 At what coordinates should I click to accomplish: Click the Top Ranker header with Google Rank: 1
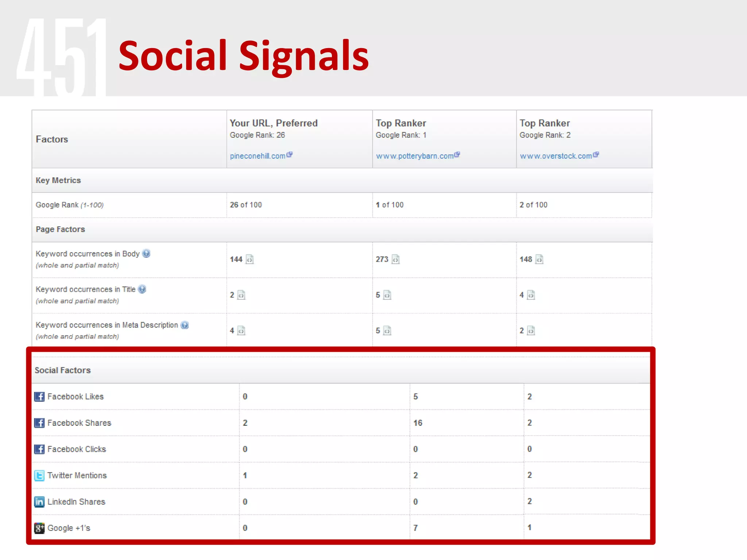click(x=444, y=139)
